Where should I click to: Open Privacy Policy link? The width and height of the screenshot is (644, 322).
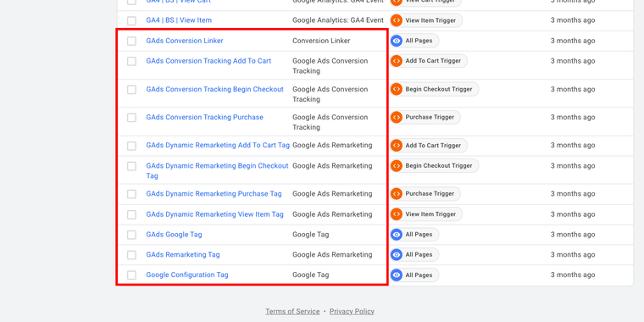pos(352,311)
